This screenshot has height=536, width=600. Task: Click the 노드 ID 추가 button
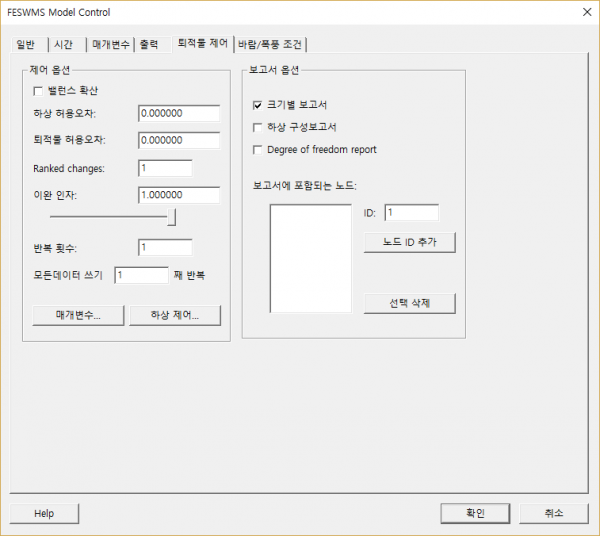coord(409,242)
